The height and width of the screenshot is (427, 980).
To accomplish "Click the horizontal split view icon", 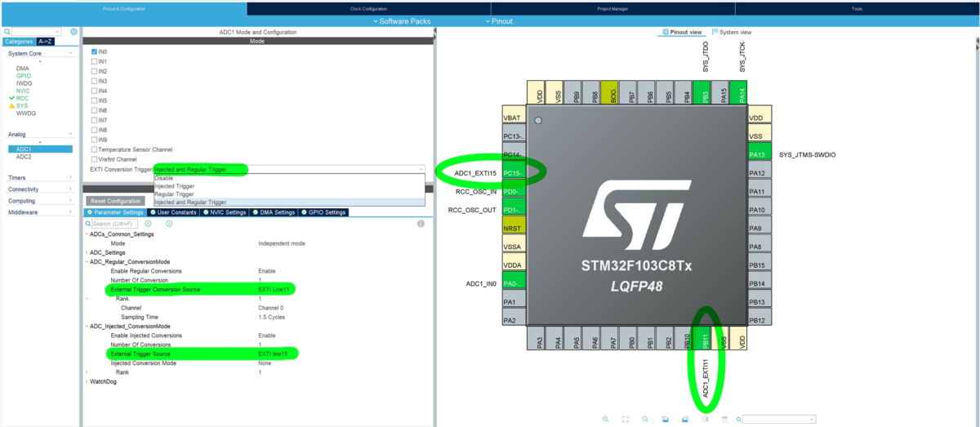I will click(724, 419).
